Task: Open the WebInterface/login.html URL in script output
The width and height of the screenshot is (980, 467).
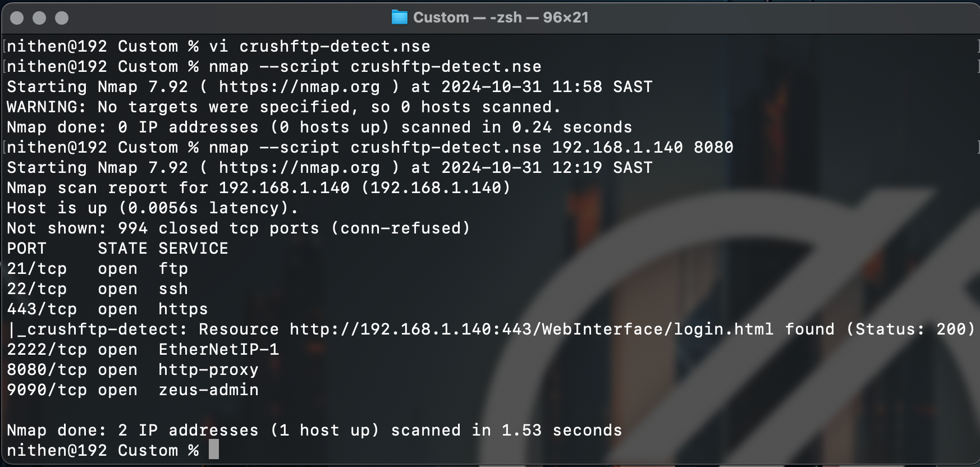Action: 531,329
